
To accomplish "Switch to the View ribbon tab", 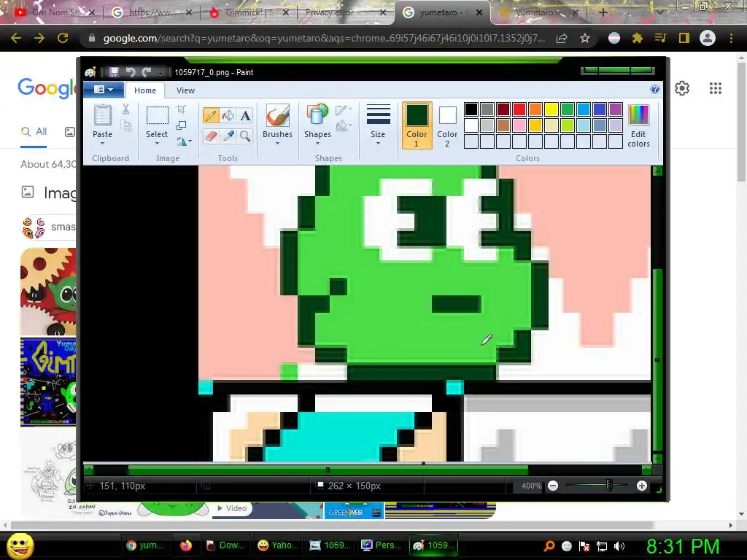I will 185,90.
